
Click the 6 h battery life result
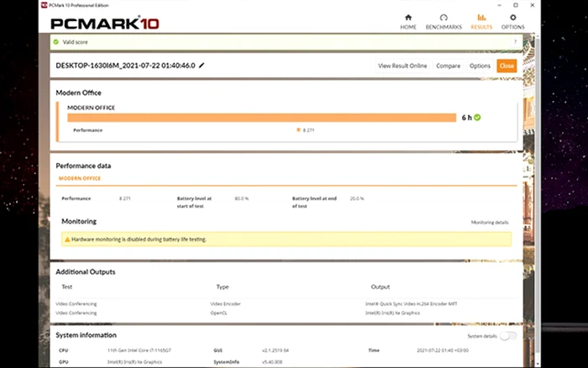tap(467, 118)
